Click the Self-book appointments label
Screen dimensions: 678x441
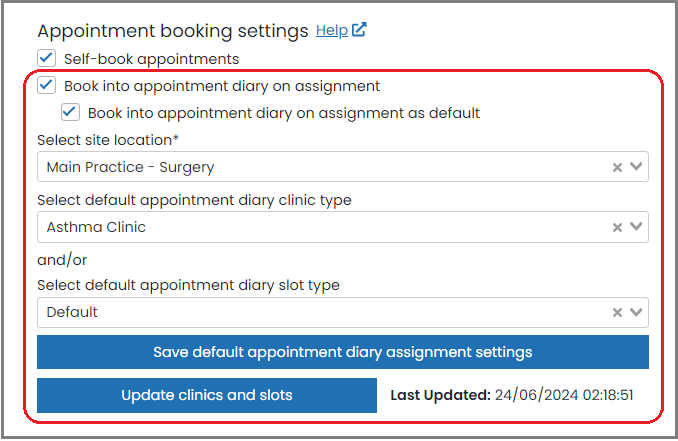(x=151, y=59)
